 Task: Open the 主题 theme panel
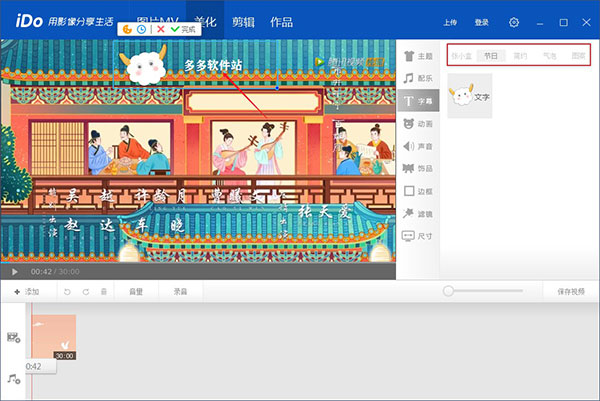[418, 56]
